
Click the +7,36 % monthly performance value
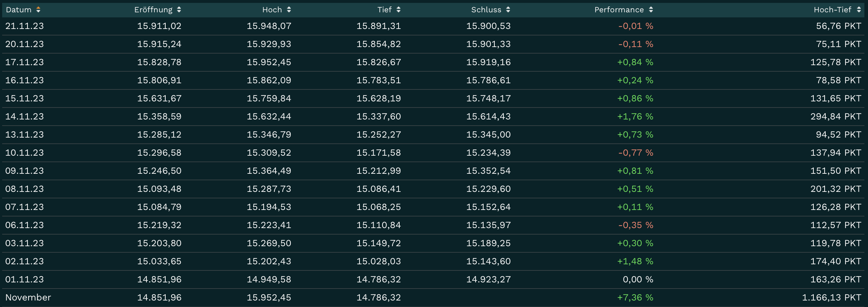click(x=635, y=298)
